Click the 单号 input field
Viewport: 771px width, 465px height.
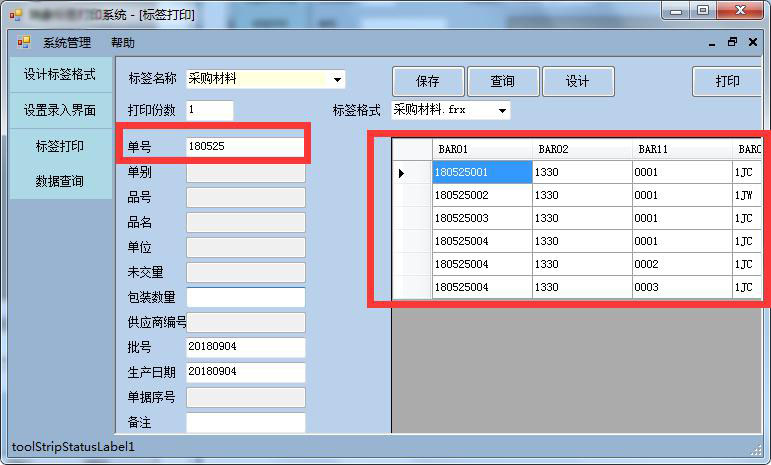tap(245, 147)
